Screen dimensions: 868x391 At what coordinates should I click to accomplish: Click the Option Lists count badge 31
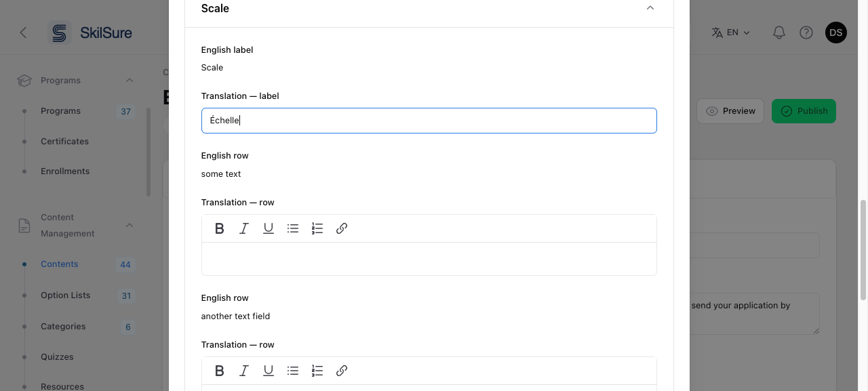[x=126, y=296]
